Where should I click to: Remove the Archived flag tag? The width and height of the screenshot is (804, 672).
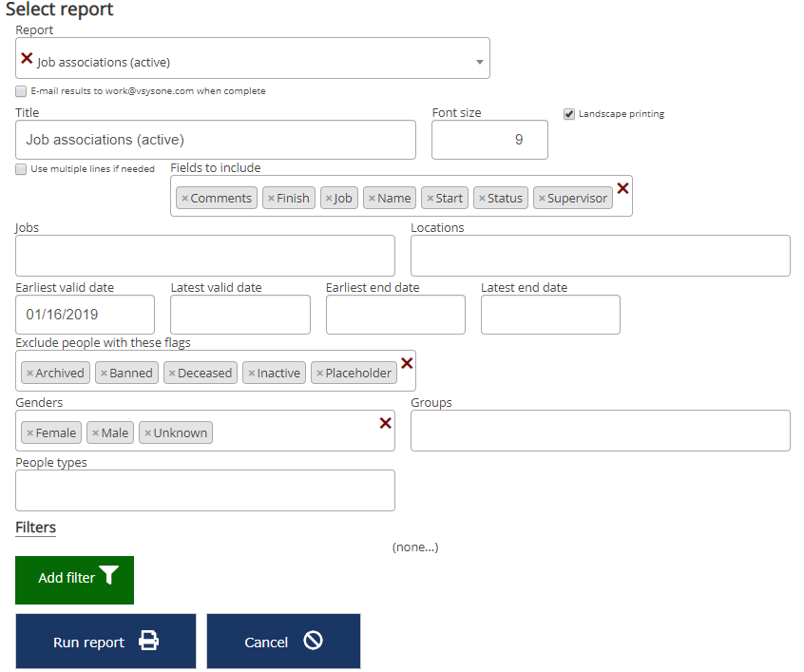click(x=29, y=374)
